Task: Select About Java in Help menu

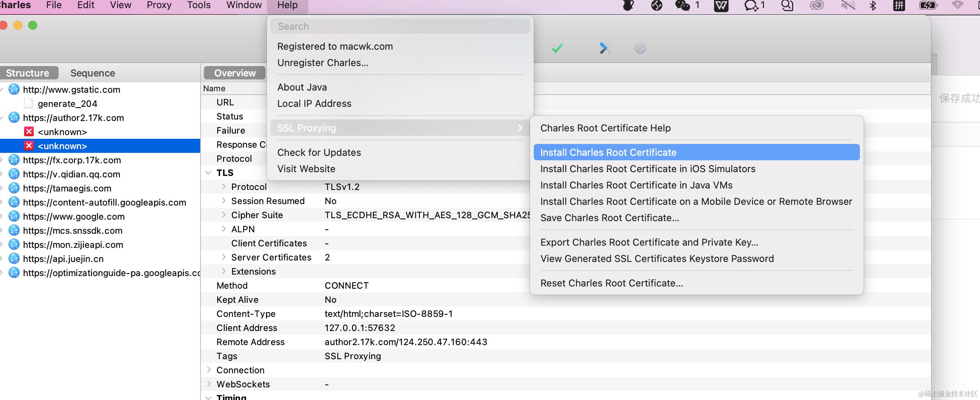Action: [x=400, y=87]
